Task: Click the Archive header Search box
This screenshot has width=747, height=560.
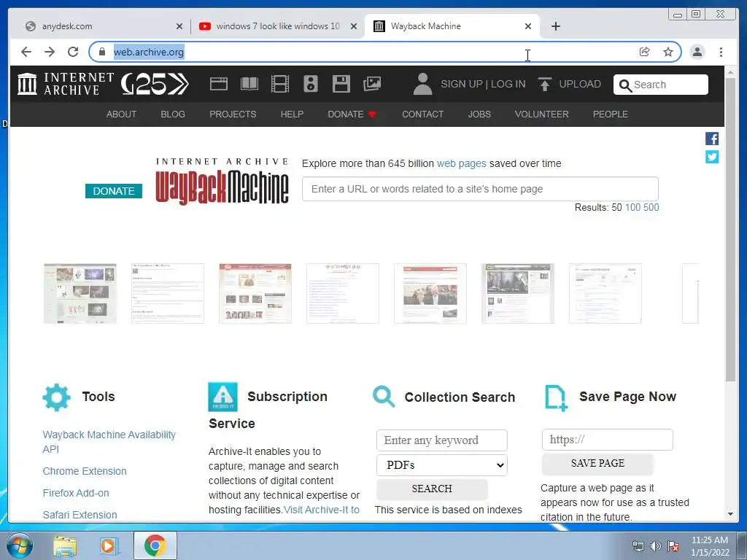Action: (x=660, y=85)
